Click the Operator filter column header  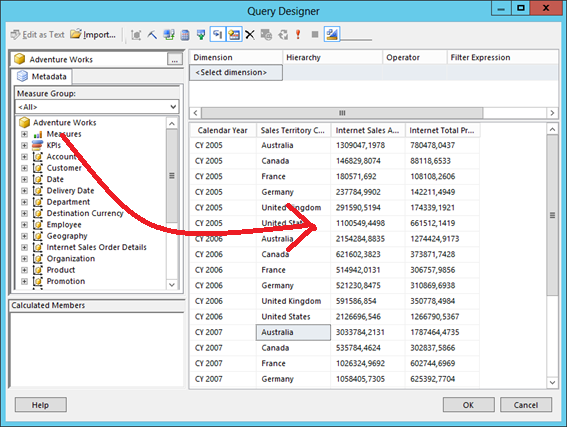pyautogui.click(x=415, y=57)
